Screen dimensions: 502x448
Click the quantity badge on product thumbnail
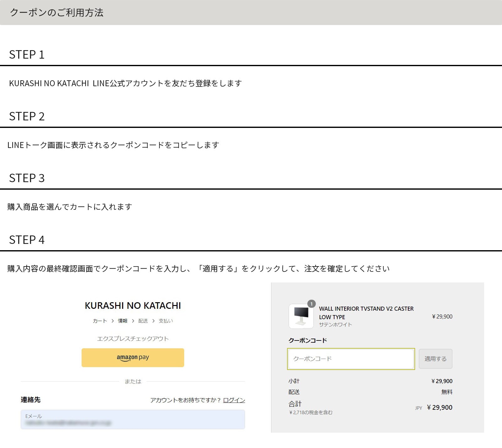pyautogui.click(x=311, y=304)
